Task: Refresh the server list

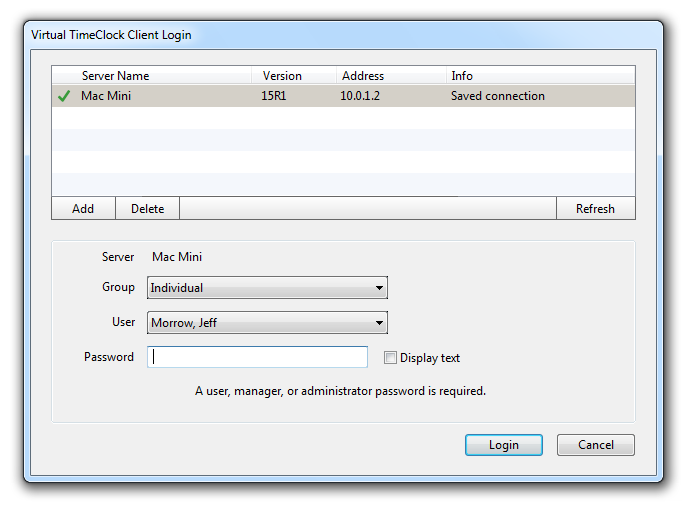Action: coord(595,209)
